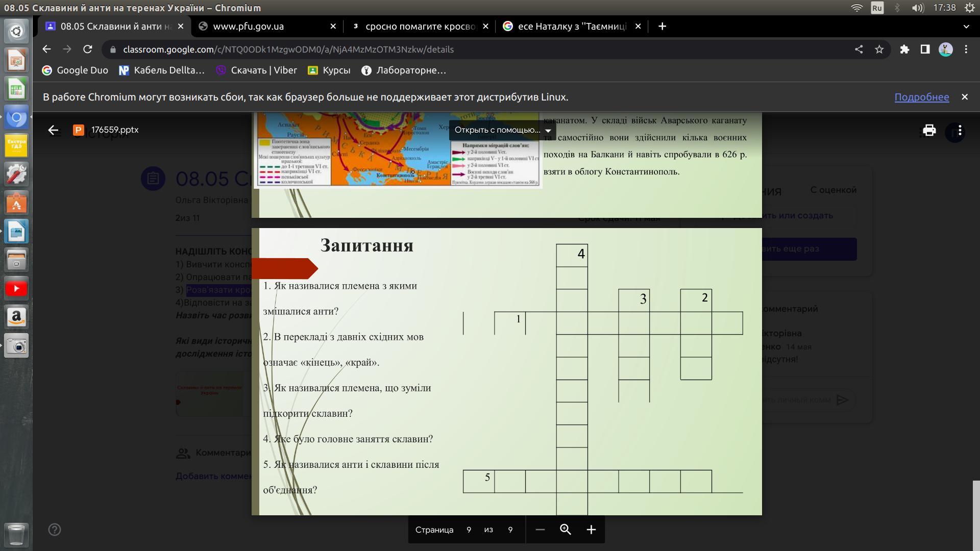Open a new browser tab

tap(662, 27)
